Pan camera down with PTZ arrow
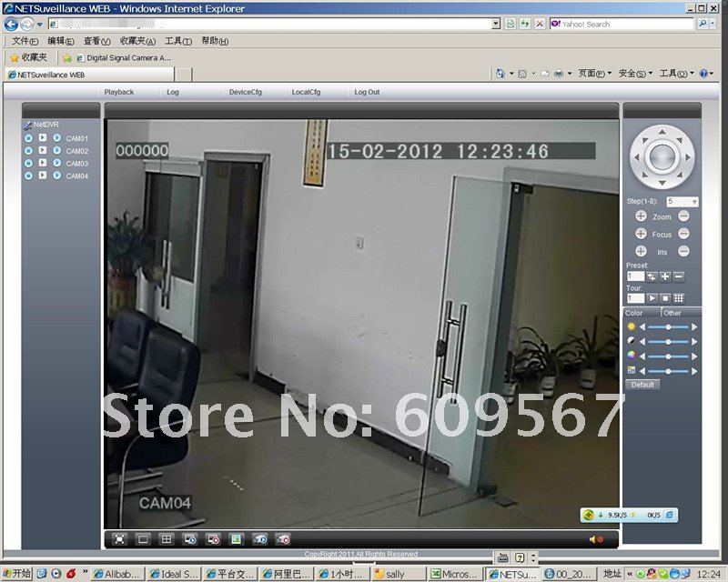The image size is (728, 582). (662, 184)
